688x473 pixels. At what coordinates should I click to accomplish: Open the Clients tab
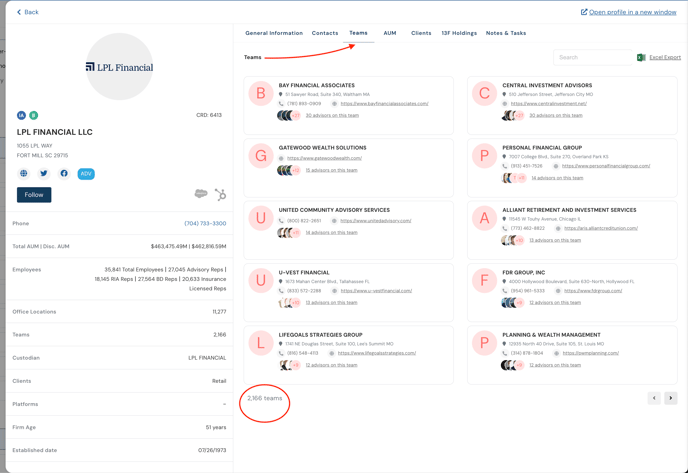421,33
